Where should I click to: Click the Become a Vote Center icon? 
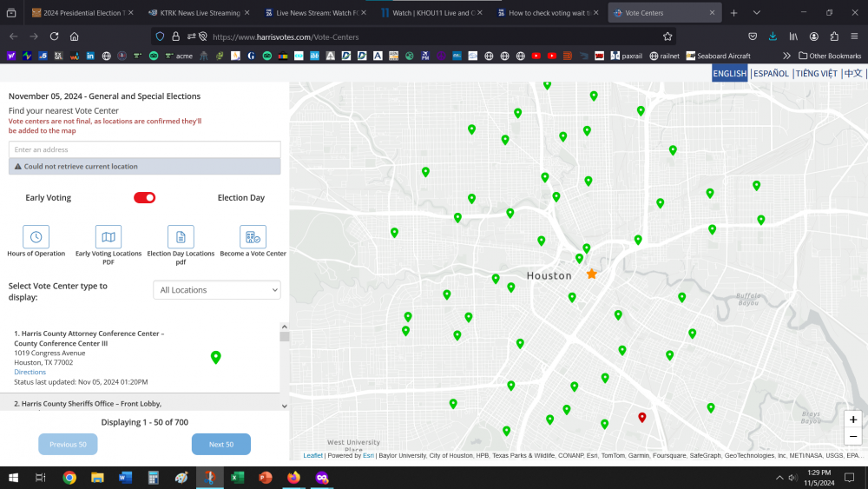coord(253,236)
